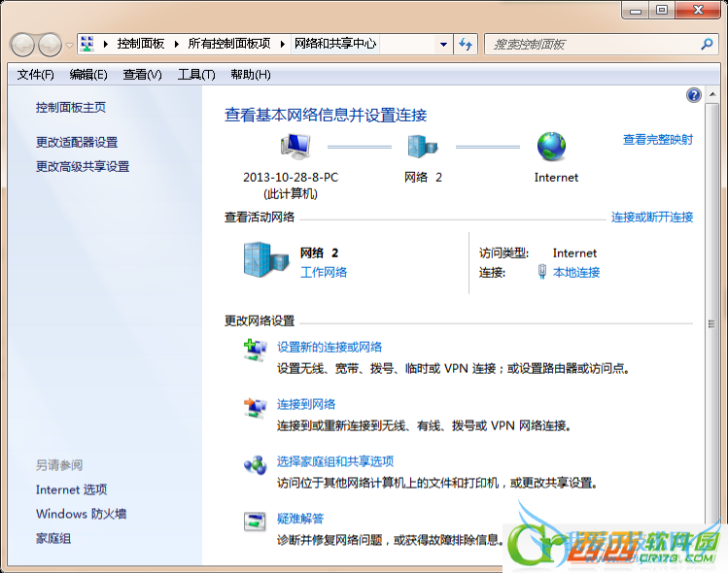Open the 查看(V) menu
Viewport: 728px width, 573px height.
[142, 75]
